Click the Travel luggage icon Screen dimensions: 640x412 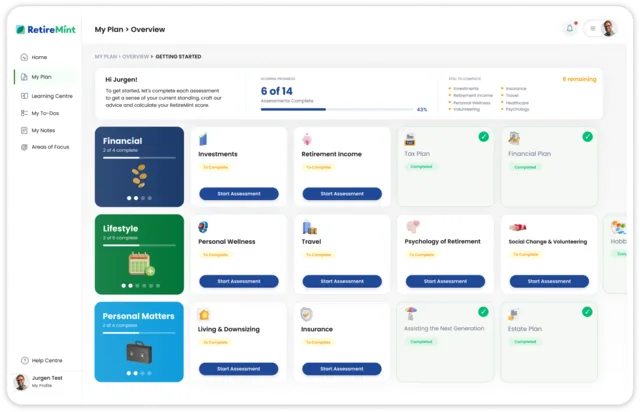[x=309, y=227]
